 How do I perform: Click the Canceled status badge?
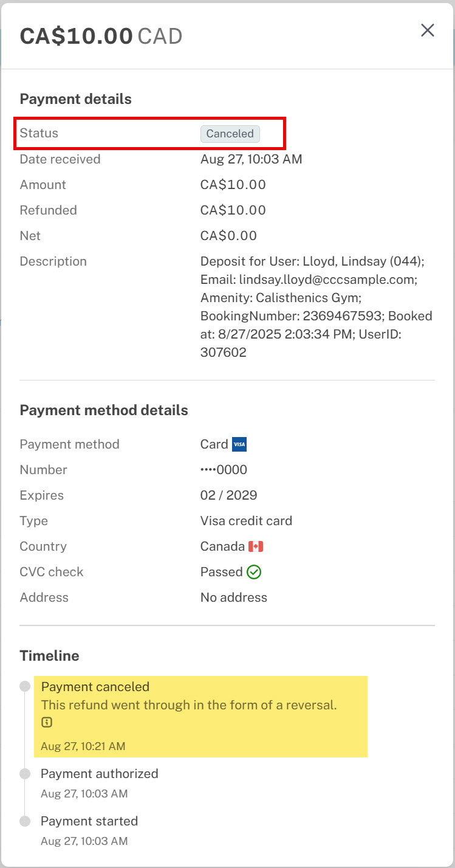230,134
